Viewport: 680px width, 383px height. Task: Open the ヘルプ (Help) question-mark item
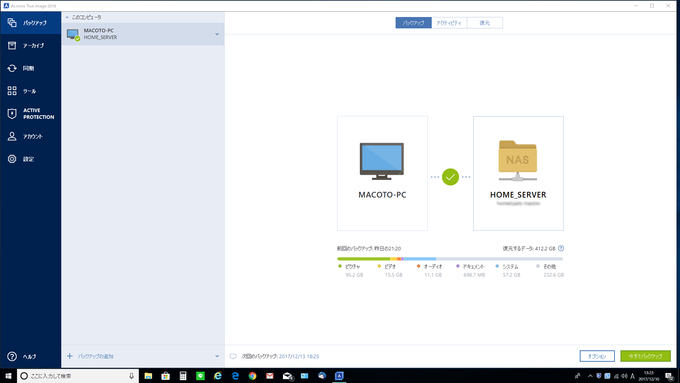tap(30, 357)
